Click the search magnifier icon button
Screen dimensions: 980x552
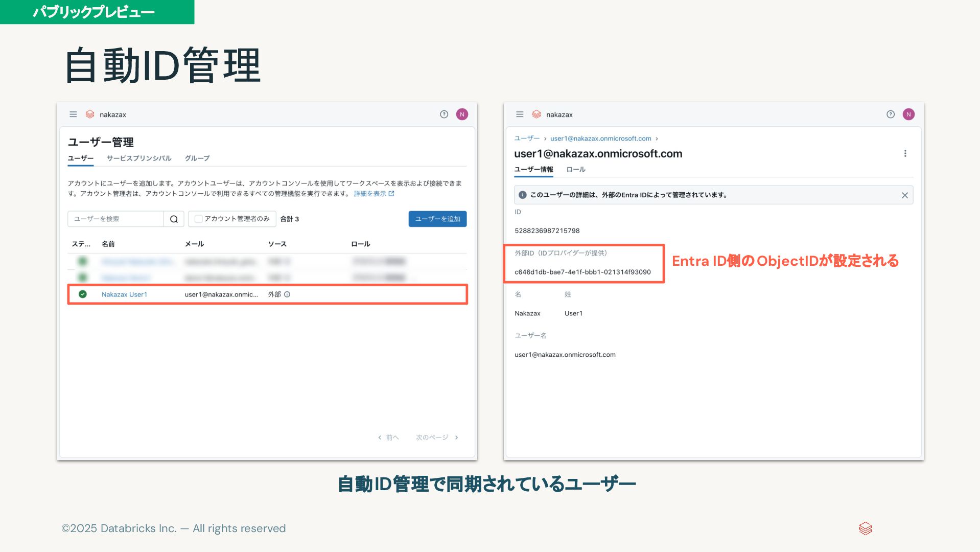[x=174, y=219]
